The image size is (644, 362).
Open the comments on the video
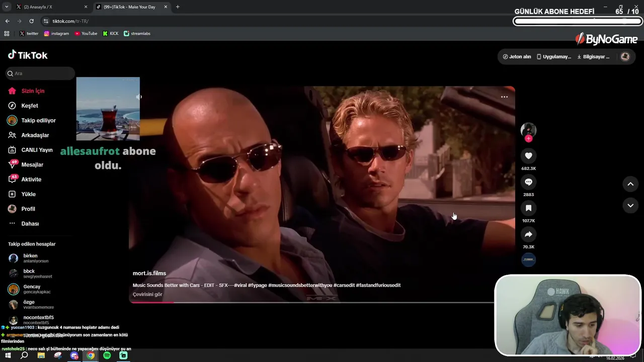pos(528,182)
